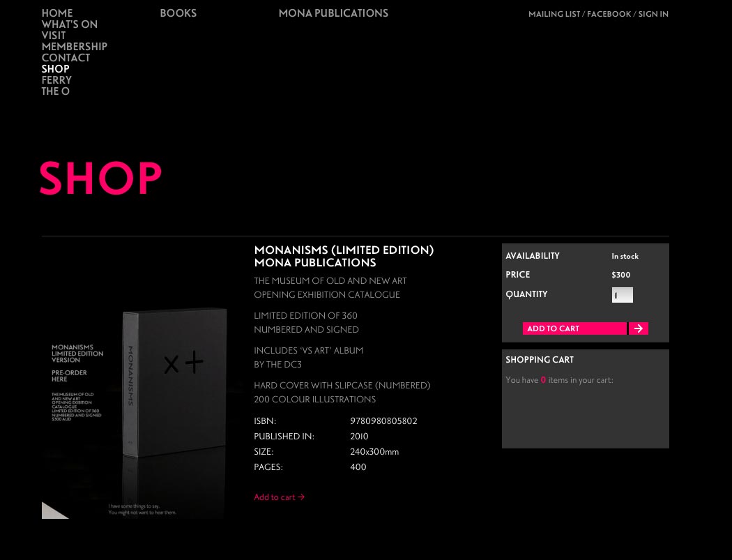Click the published year 2010
The height and width of the screenshot is (560, 732).
359,437
